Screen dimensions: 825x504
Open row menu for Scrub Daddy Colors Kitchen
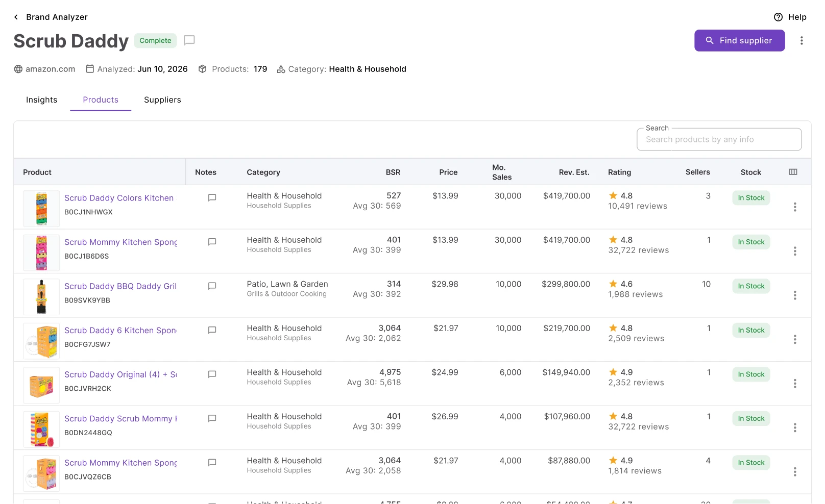tap(795, 207)
